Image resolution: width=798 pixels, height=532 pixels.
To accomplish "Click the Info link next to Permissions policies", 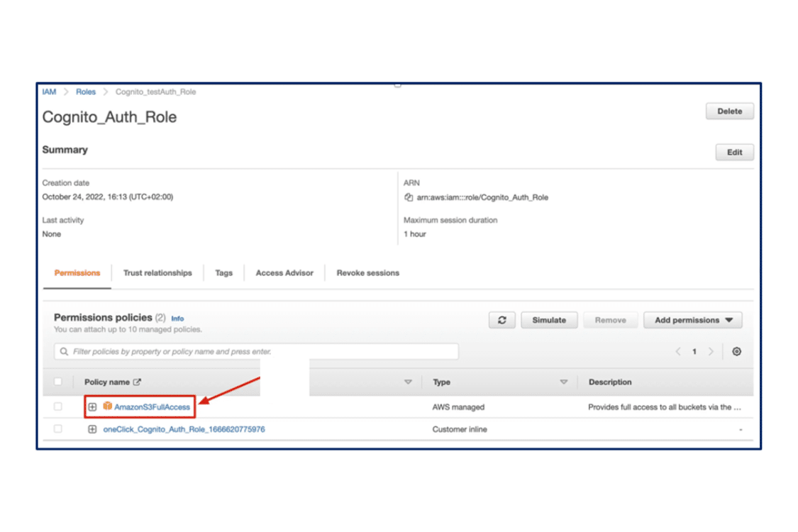I will 177,318.
